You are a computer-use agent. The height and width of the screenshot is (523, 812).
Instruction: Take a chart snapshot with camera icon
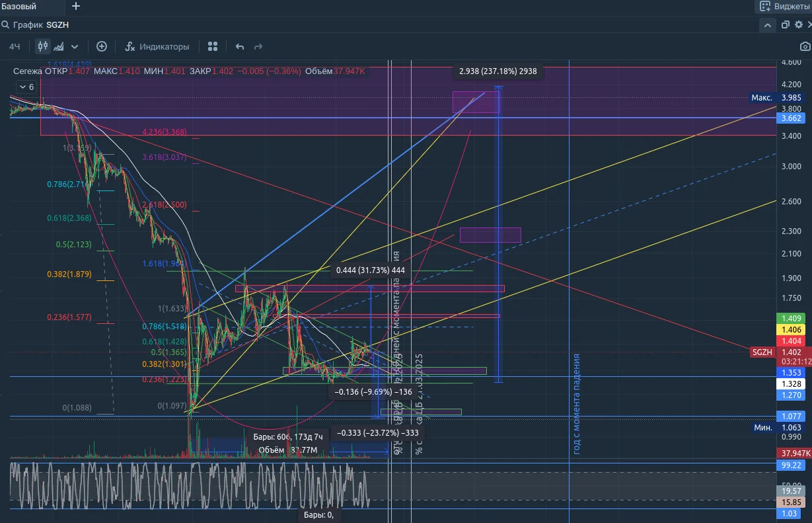tap(805, 46)
